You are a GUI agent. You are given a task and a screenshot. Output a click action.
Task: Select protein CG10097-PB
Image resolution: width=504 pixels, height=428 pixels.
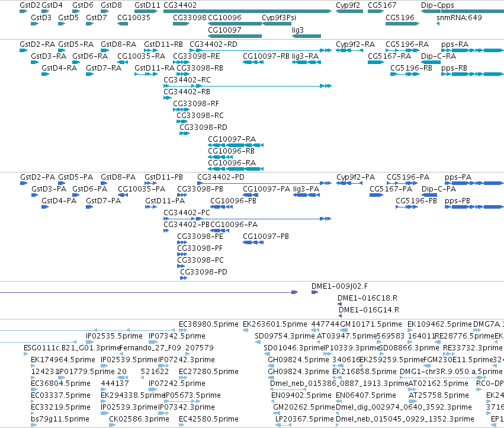click(x=266, y=236)
